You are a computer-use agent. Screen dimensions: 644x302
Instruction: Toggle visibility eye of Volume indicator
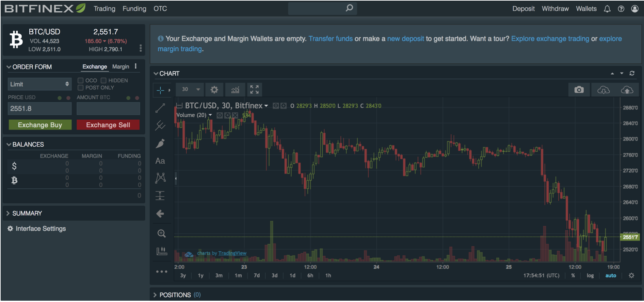point(219,115)
